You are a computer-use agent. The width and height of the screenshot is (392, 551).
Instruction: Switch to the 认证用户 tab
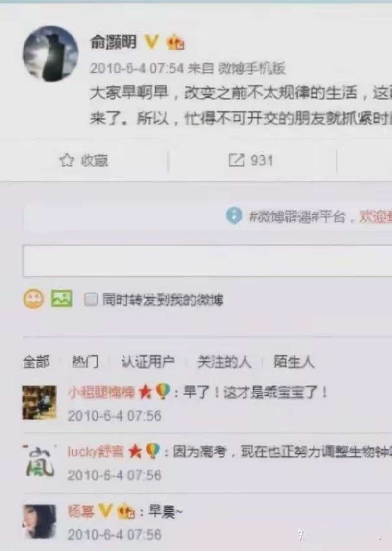click(148, 362)
